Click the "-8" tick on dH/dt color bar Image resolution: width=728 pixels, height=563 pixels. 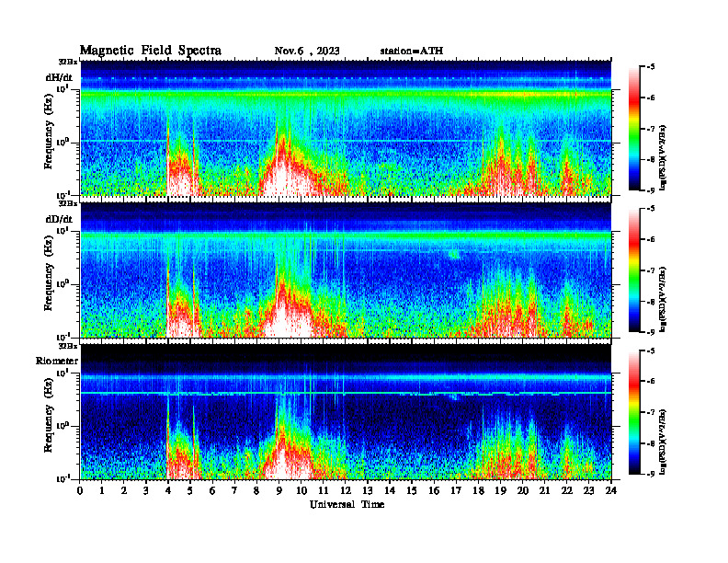tap(652, 159)
